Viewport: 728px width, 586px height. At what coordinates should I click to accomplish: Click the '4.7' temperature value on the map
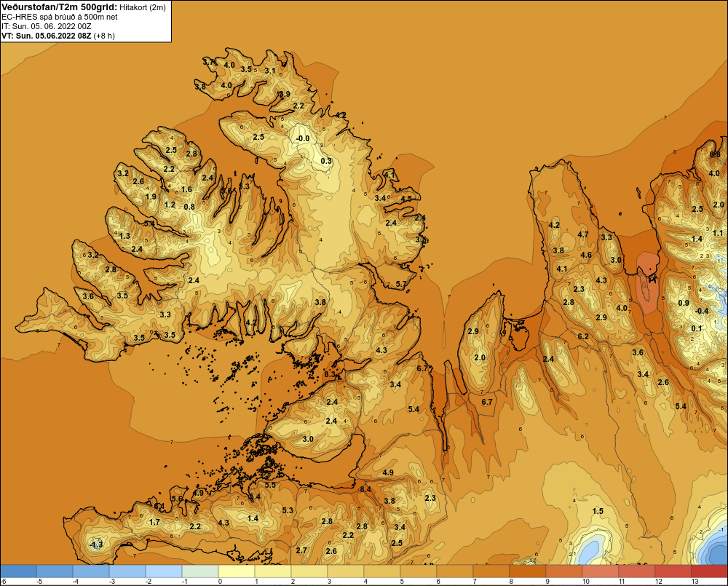click(x=583, y=234)
